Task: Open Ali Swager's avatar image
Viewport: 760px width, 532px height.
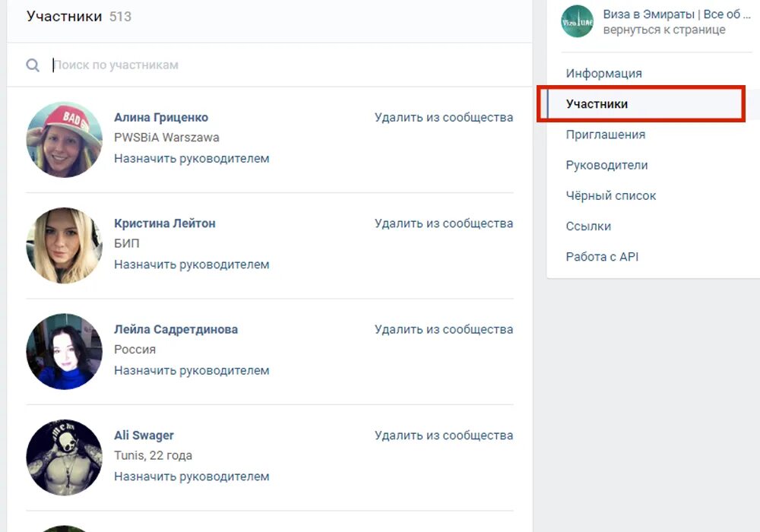Action: pyautogui.click(x=64, y=458)
